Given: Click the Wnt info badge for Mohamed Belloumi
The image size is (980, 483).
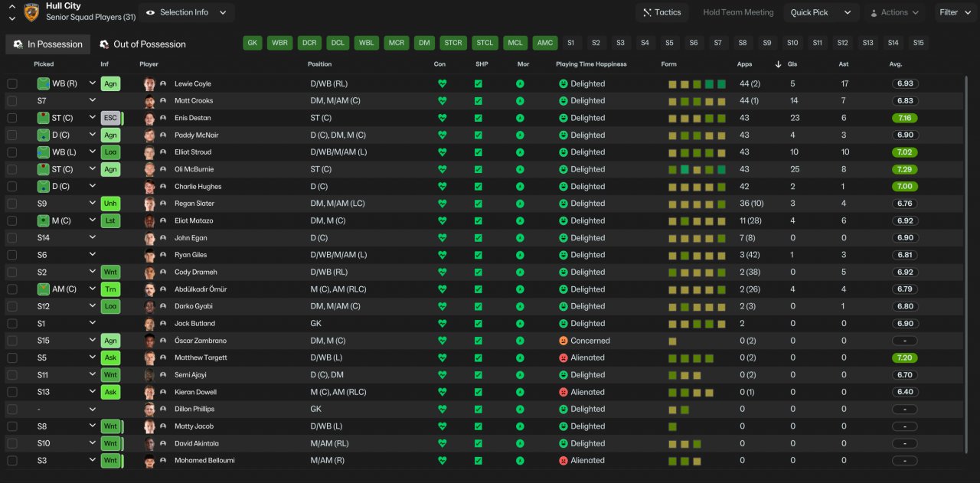Looking at the screenshot, I should 112,461.
